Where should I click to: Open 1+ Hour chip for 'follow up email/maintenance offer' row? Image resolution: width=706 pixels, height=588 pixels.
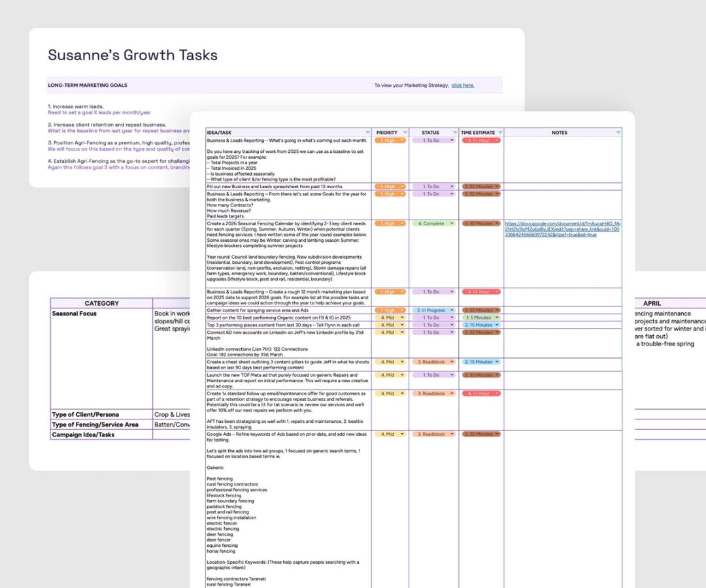tap(481, 393)
